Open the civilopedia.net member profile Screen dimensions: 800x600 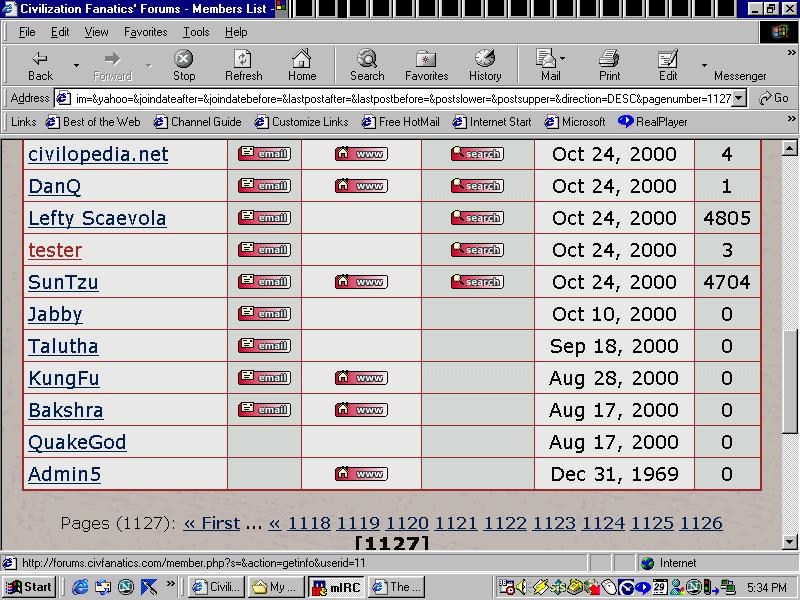click(98, 154)
